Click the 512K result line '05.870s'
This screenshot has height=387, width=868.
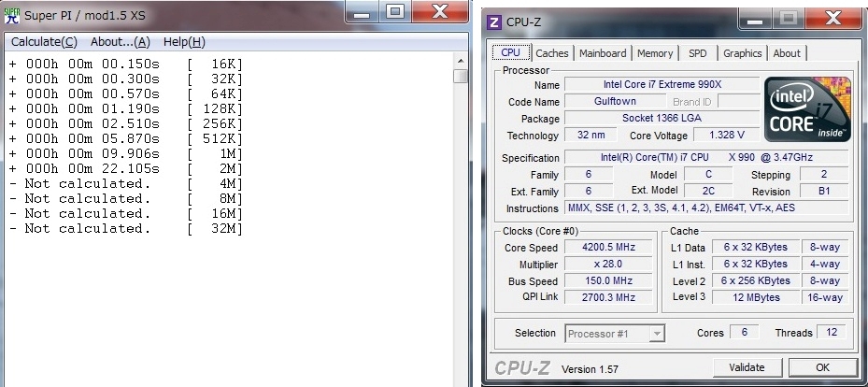125,139
